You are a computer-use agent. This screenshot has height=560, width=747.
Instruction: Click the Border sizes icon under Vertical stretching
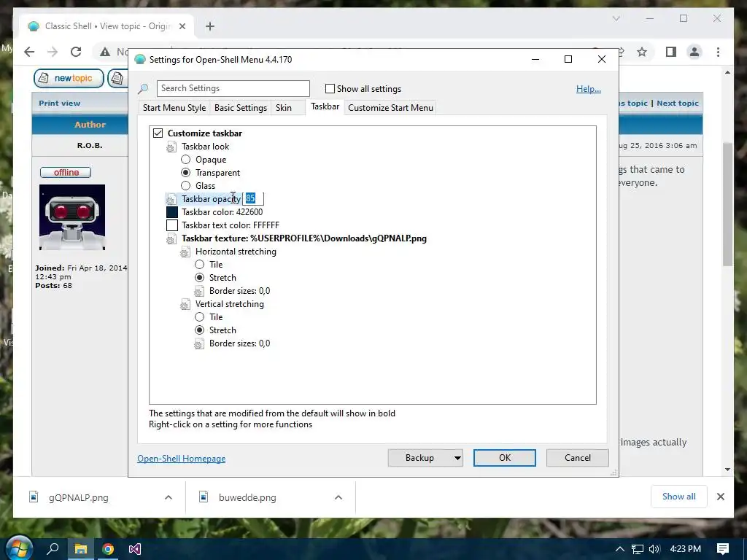(x=199, y=344)
